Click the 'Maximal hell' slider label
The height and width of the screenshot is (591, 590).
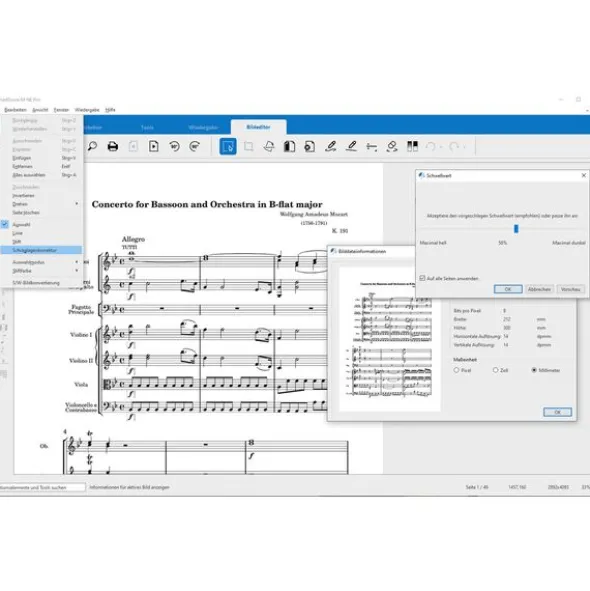pos(433,243)
